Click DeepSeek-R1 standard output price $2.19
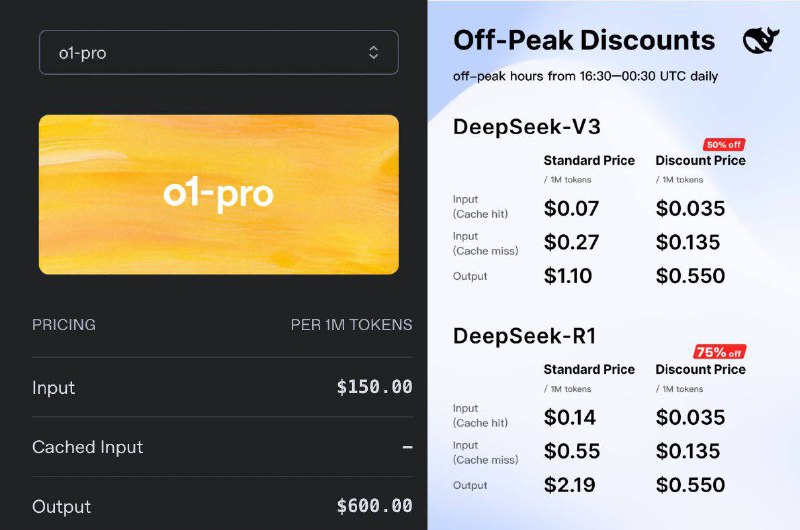 click(x=569, y=485)
